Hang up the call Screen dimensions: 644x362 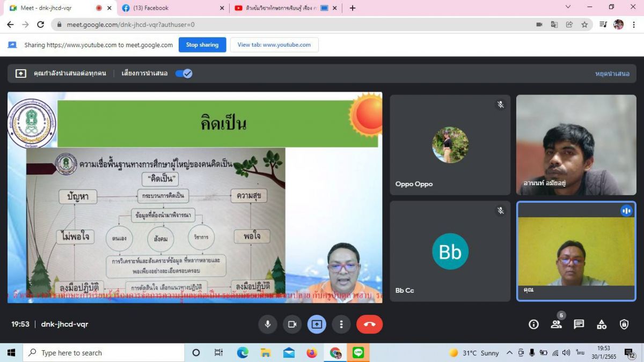pos(369,324)
